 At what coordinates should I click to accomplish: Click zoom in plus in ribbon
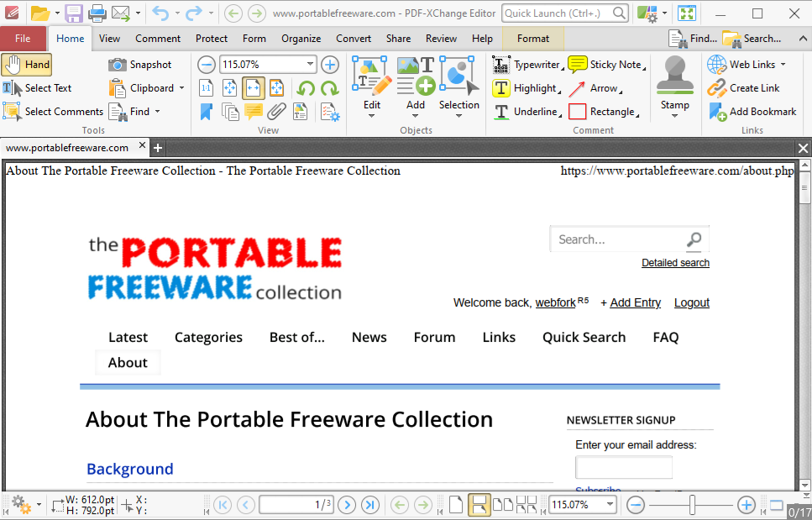pos(330,65)
